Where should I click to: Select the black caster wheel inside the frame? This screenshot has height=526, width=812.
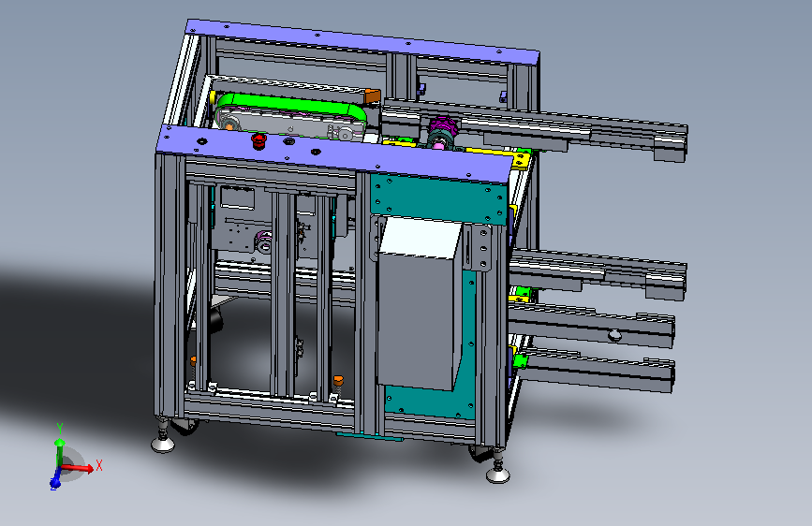pos(216,320)
